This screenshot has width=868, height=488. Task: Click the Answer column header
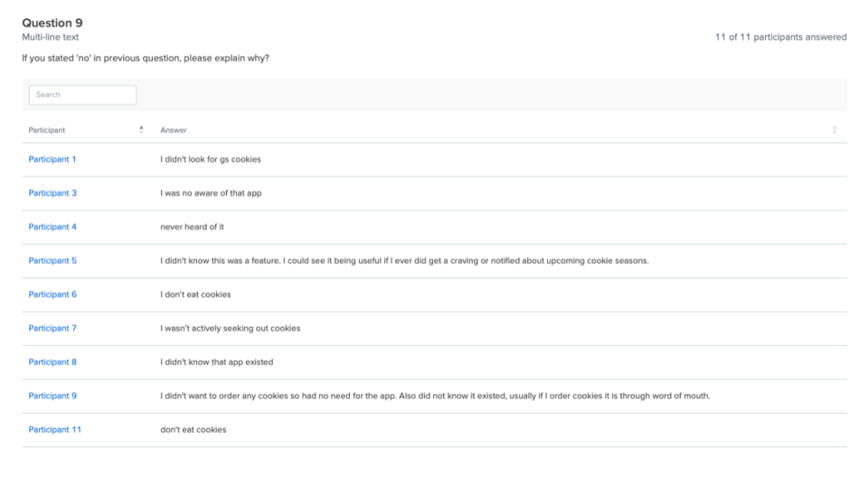coord(174,130)
